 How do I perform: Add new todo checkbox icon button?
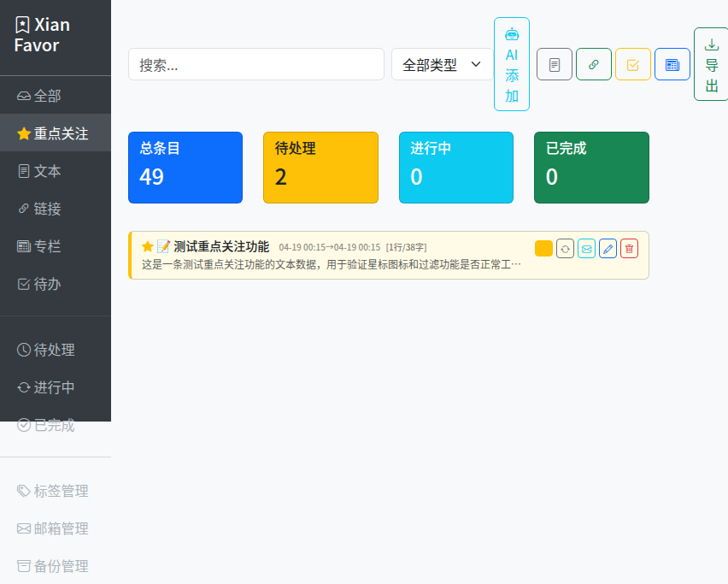633,64
